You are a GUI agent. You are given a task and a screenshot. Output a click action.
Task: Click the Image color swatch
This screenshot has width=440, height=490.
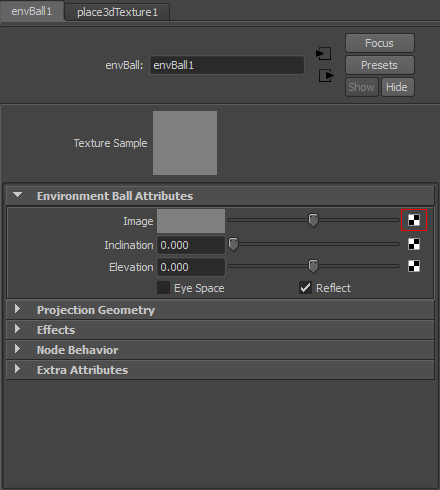(x=191, y=221)
